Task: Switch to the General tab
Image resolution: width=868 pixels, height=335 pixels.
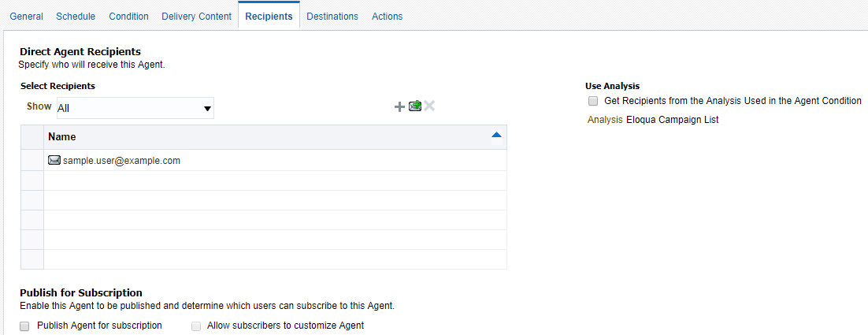Action: point(26,16)
